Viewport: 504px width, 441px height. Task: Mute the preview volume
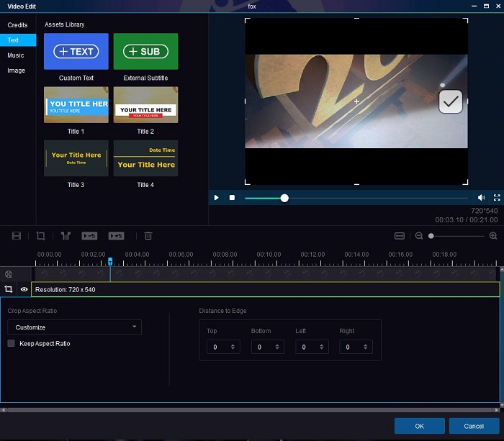[481, 198]
